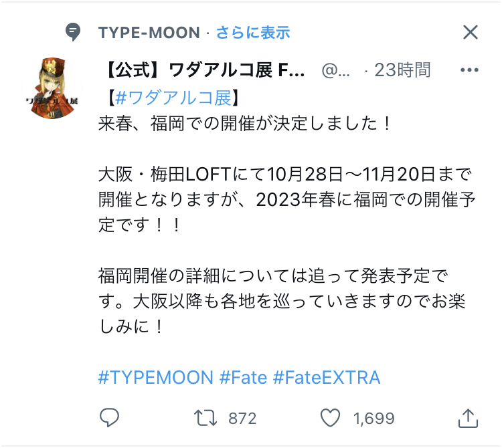Click the さらに表示 link

(252, 32)
